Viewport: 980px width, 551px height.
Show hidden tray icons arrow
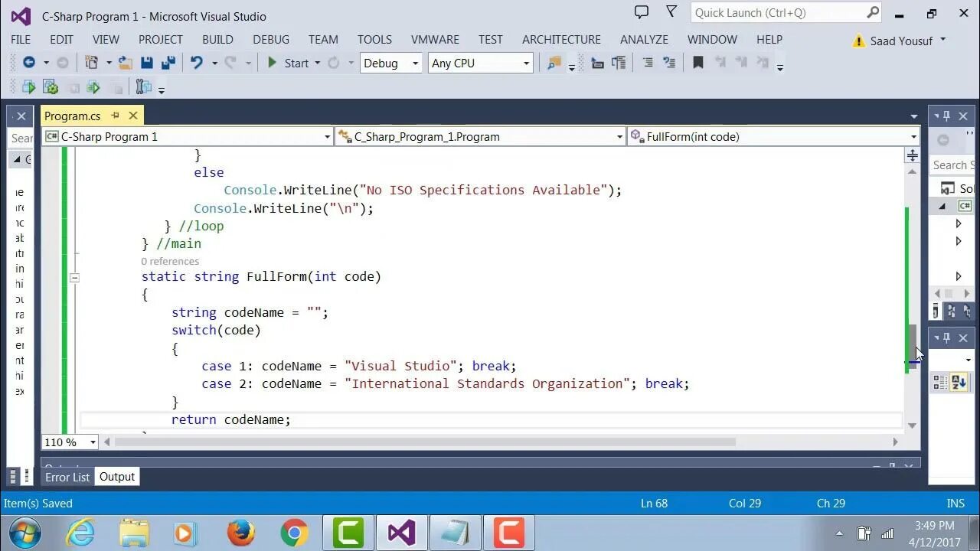point(839,533)
